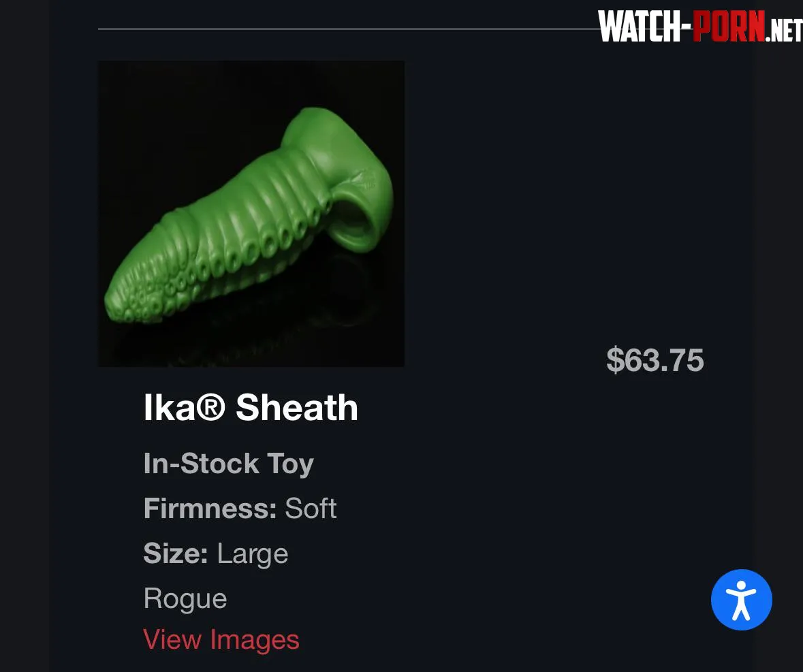The height and width of the screenshot is (672, 803).
Task: Click the word Images in red link
Action: (x=255, y=641)
